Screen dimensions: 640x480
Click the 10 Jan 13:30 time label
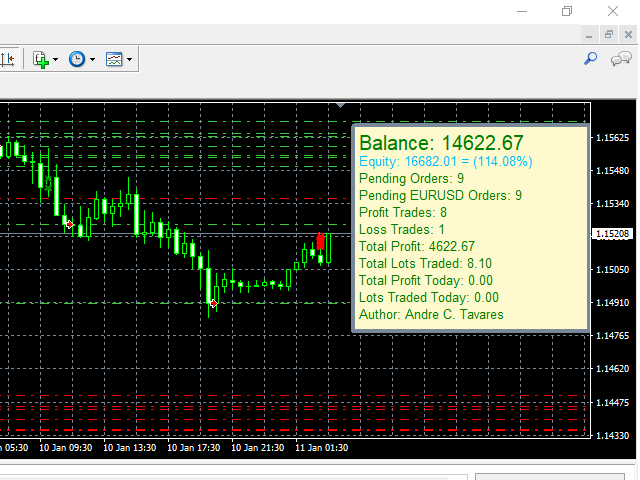coord(129,448)
